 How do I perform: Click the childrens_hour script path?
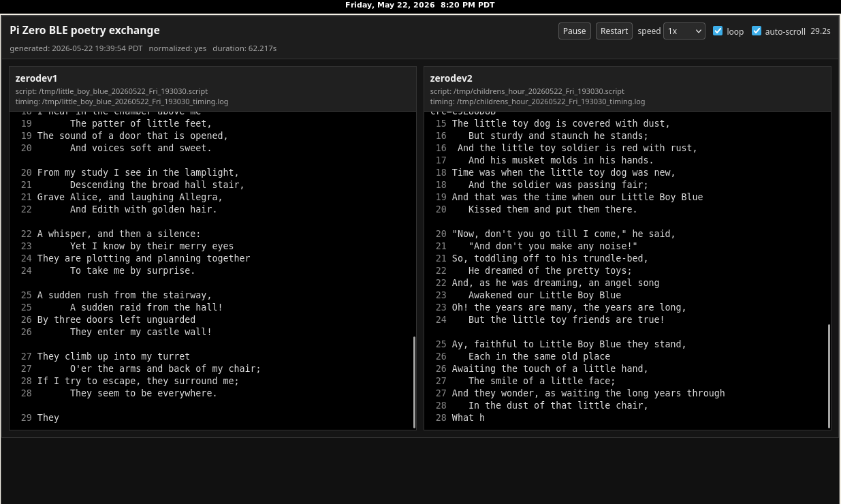coord(527,91)
